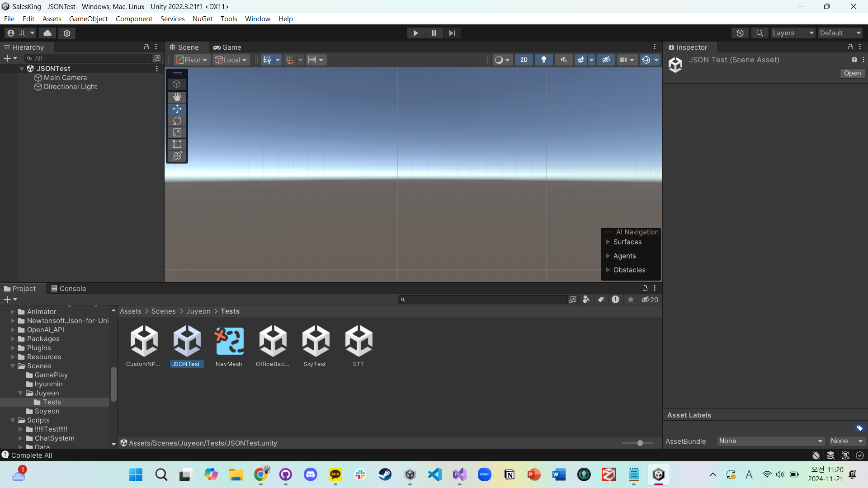Open the Pivot dropdown in the Scene toolbar
Image resolution: width=868 pixels, height=488 pixels.
pos(190,60)
